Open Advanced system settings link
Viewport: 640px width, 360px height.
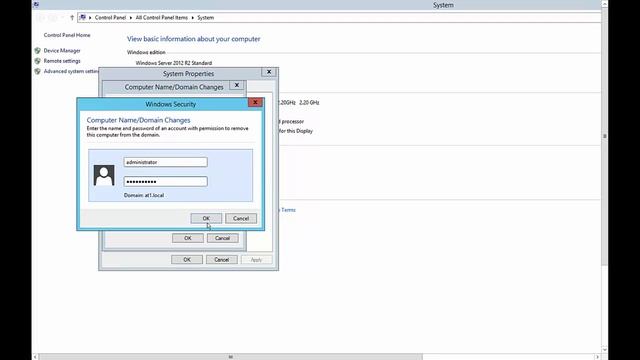(71, 71)
